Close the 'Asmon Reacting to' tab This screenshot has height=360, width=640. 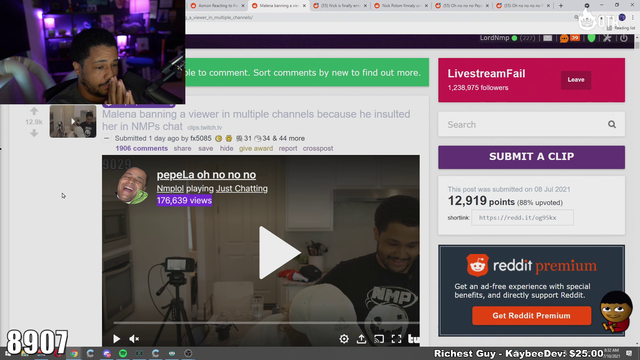point(243,6)
